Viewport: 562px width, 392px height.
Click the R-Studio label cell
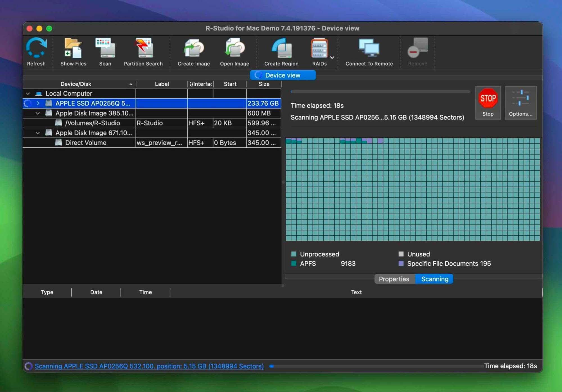point(162,123)
